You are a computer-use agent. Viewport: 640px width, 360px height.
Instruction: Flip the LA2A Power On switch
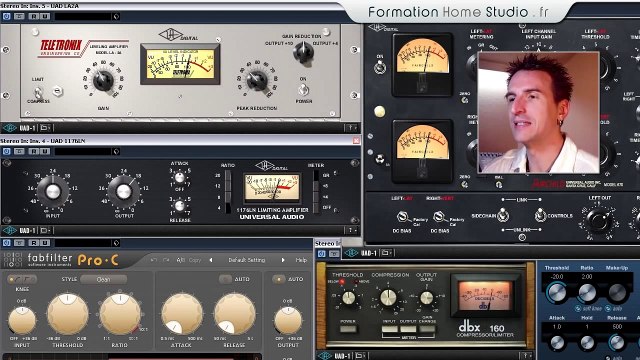(x=303, y=89)
